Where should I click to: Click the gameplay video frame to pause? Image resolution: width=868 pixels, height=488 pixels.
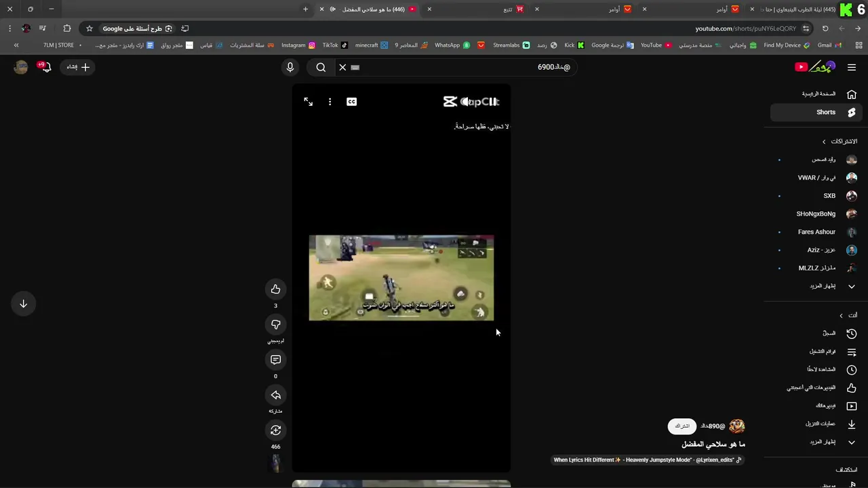point(401,278)
